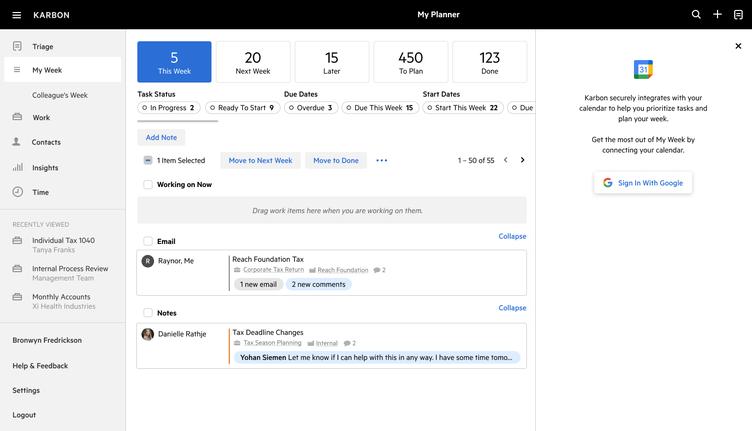
Task: Open Settings in sidebar
Action: click(x=26, y=390)
